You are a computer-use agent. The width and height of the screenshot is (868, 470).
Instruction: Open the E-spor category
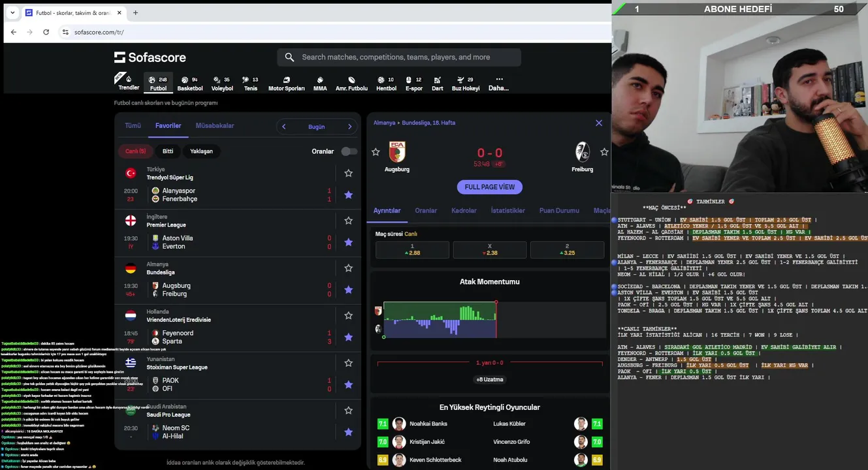(413, 82)
